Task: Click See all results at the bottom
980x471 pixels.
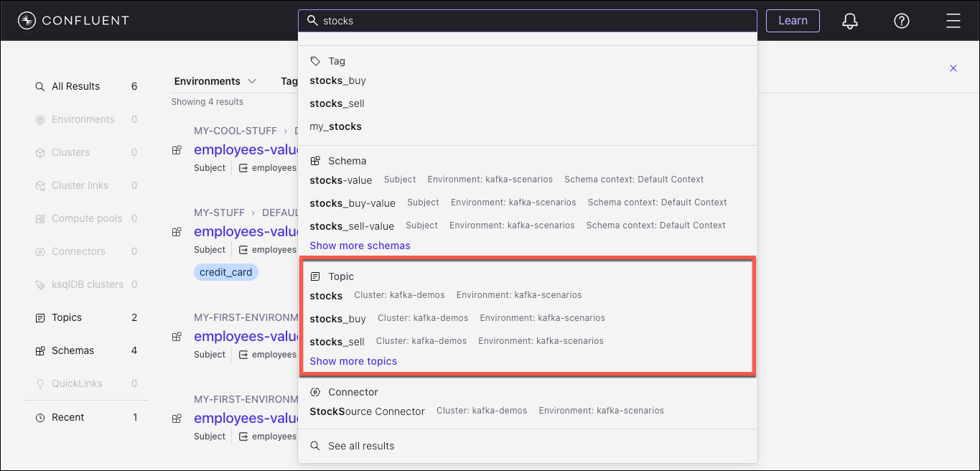Action: pyautogui.click(x=361, y=445)
